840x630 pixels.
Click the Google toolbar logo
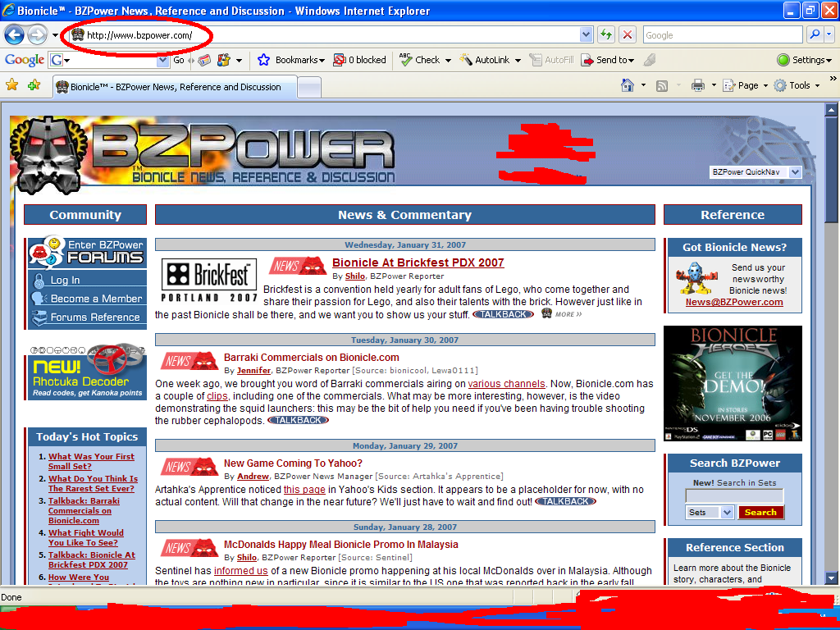(x=25, y=60)
